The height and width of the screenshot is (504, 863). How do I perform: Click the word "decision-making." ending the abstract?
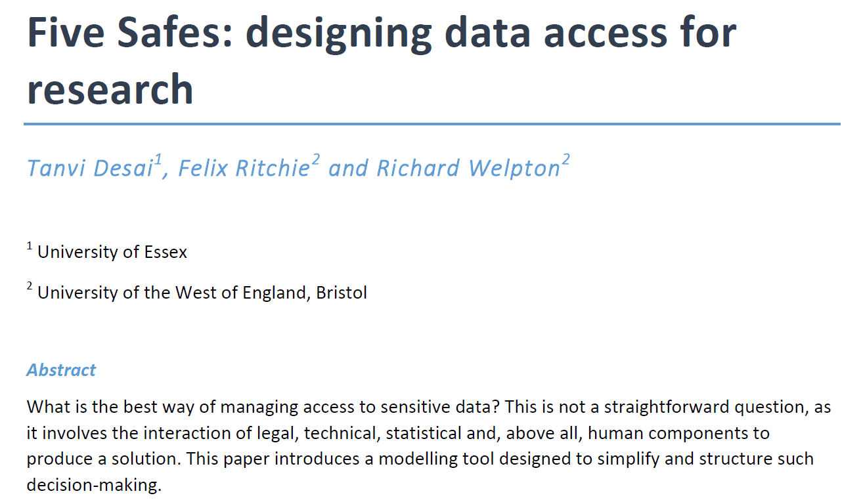click(94, 485)
